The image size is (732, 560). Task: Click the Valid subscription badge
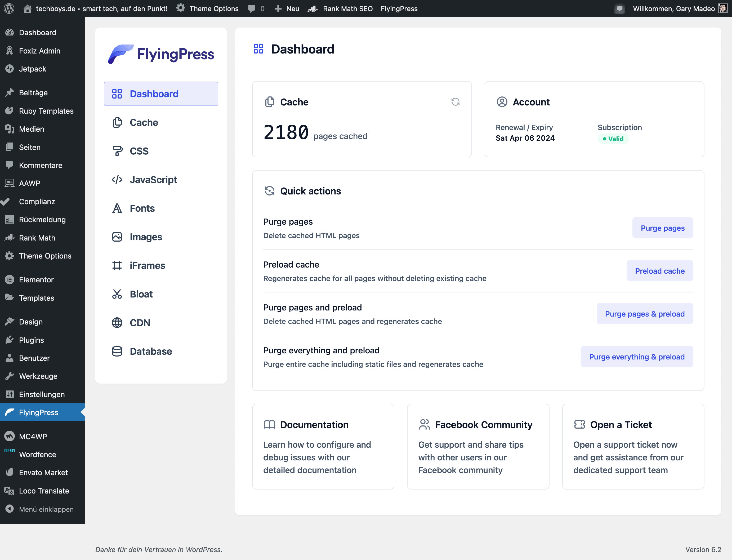click(613, 139)
